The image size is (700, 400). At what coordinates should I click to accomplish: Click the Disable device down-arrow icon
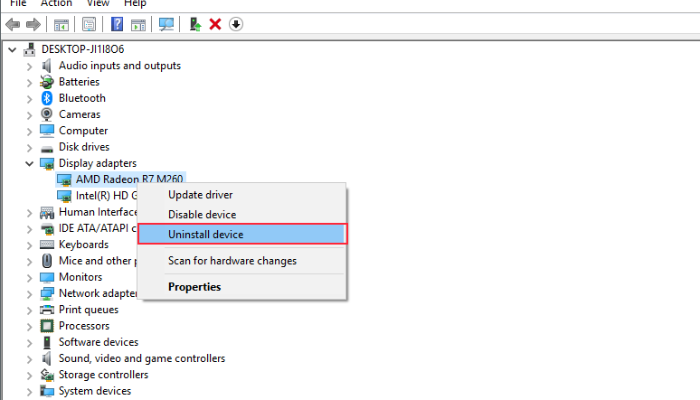(236, 24)
